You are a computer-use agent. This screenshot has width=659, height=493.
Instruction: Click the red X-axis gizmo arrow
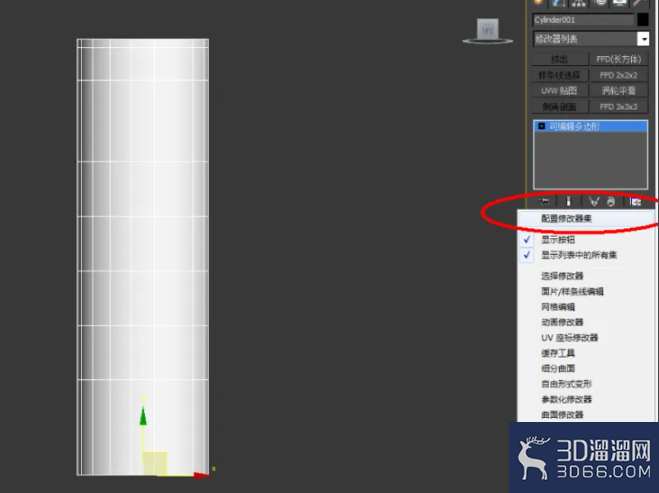tap(202, 475)
